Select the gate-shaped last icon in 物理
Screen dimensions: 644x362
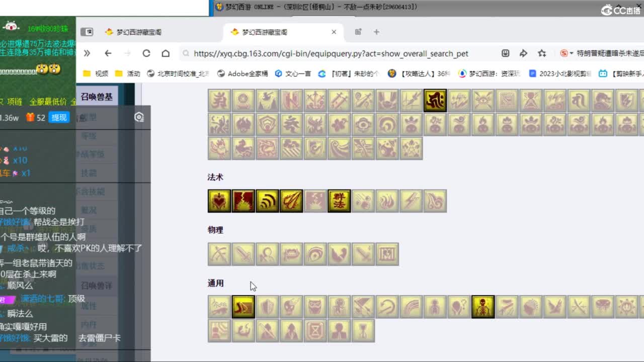click(387, 254)
